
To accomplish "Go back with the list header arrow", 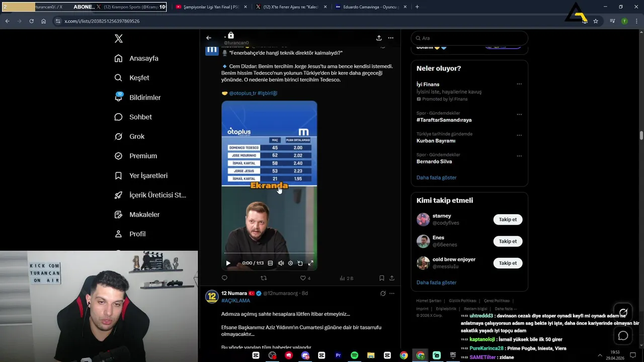I will coord(209,38).
